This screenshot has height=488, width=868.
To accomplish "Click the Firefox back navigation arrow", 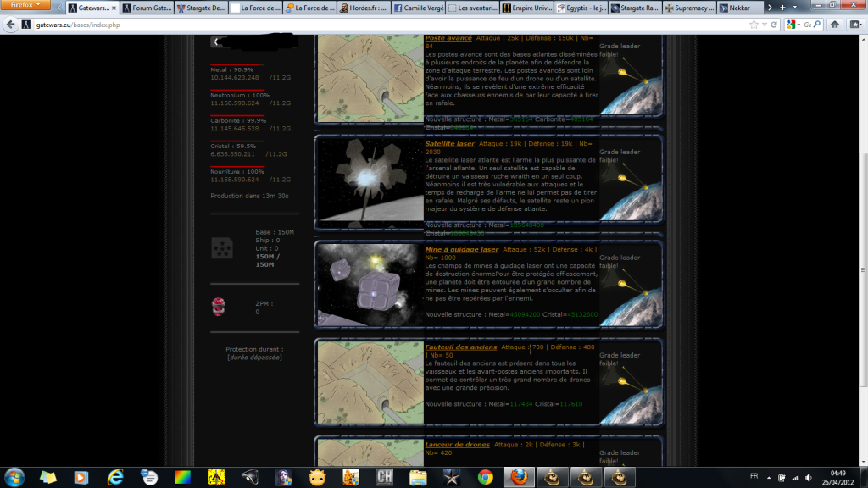I will point(11,25).
